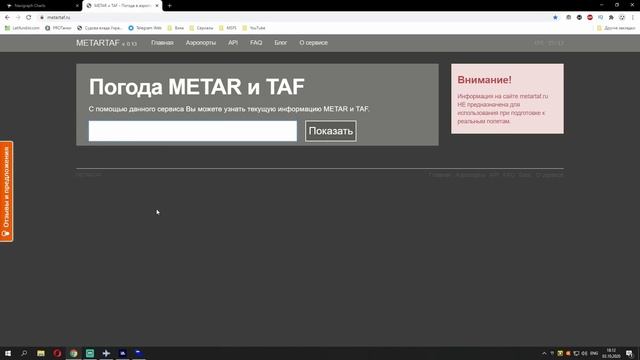The width and height of the screenshot is (640, 360).
Task: Open File Explorer from taskbar
Action: coord(41,353)
